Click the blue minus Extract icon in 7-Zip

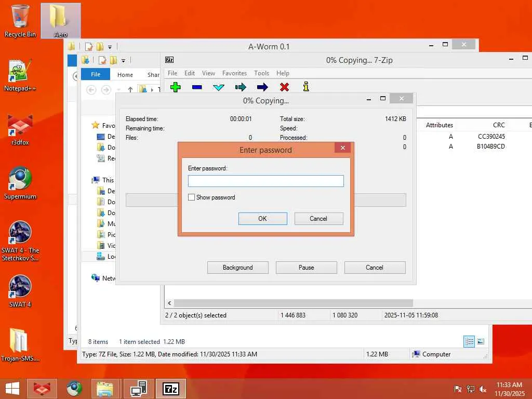[x=197, y=87]
